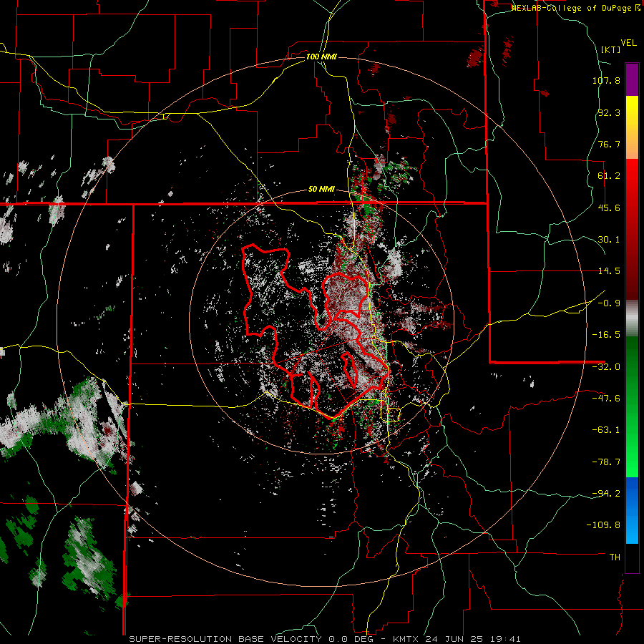Click the -94.2 velocity scale value
Viewport: 644px width, 644px height.
[x=606, y=493]
